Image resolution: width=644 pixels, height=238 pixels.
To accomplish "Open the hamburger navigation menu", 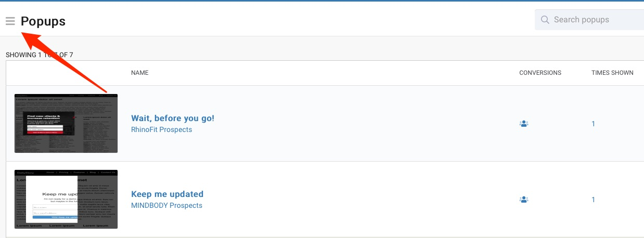I will 10,21.
